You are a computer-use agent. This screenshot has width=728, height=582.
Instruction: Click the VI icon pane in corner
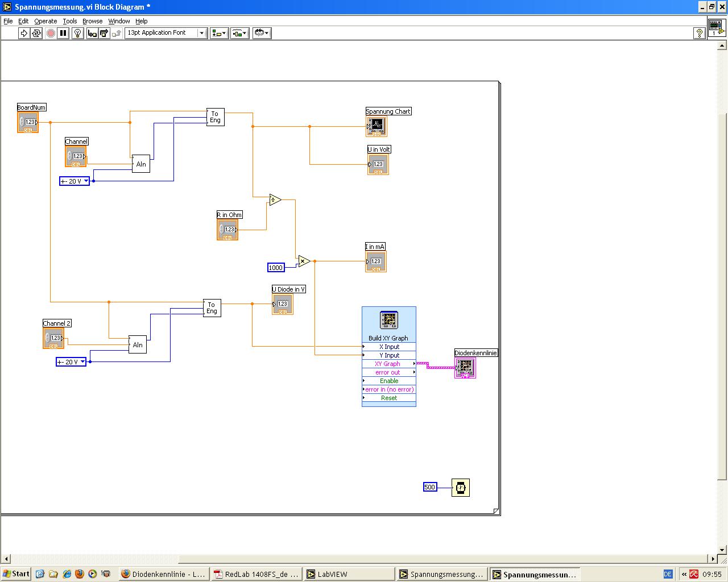click(716, 27)
